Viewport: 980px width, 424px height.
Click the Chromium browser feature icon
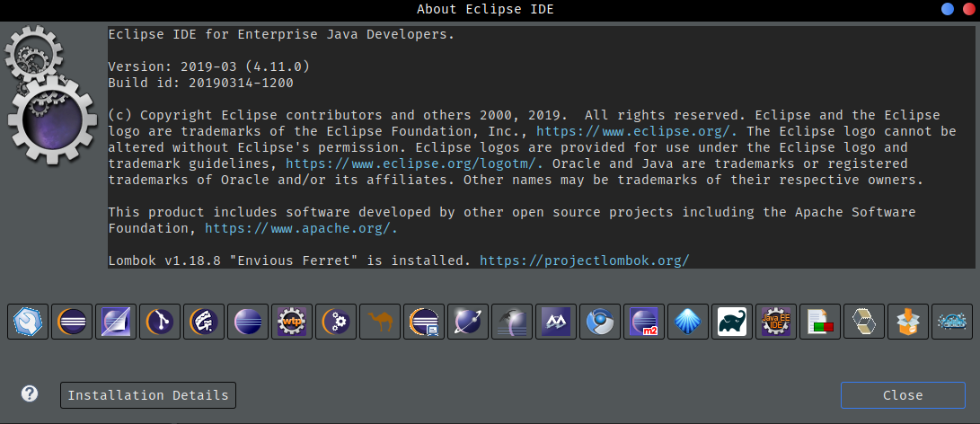(600, 322)
